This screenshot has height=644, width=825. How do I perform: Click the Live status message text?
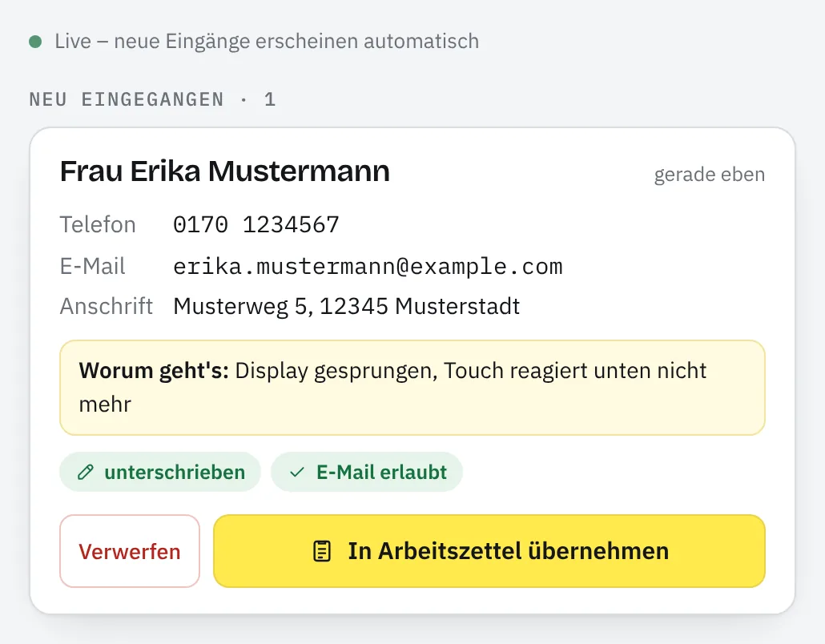267,42
